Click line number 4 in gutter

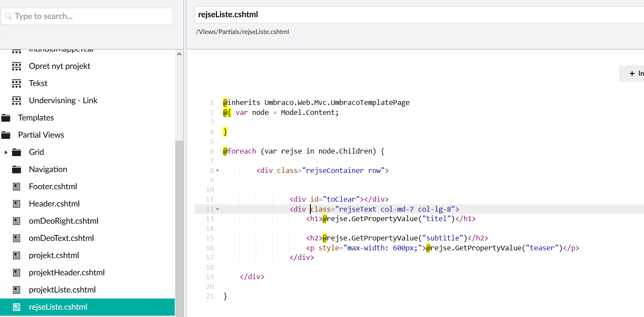coord(212,132)
